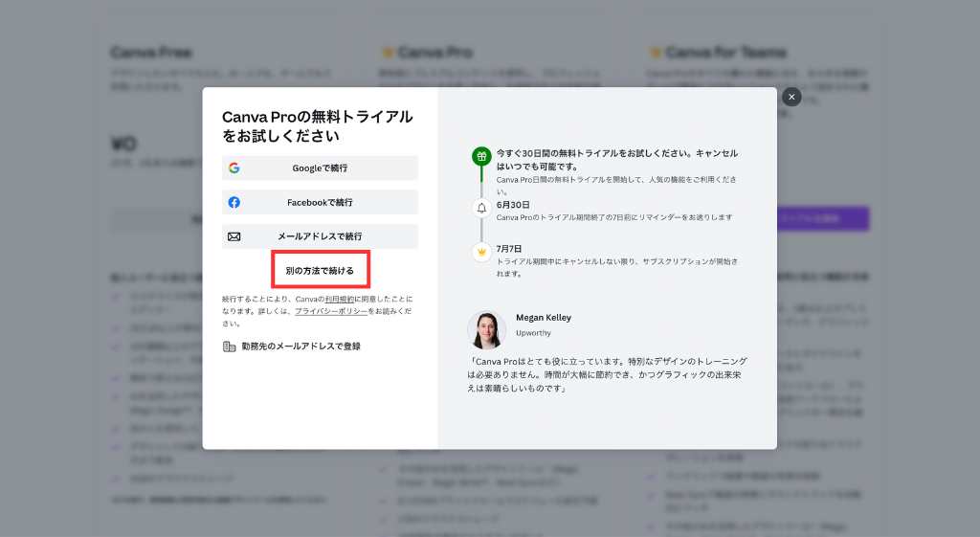Click the Megan Kelley name
980x537 pixels.
pos(544,318)
